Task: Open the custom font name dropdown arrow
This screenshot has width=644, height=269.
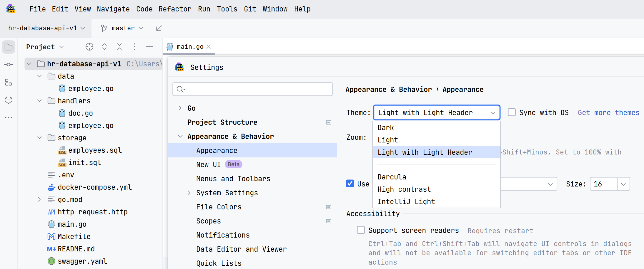Action: pyautogui.click(x=550, y=184)
